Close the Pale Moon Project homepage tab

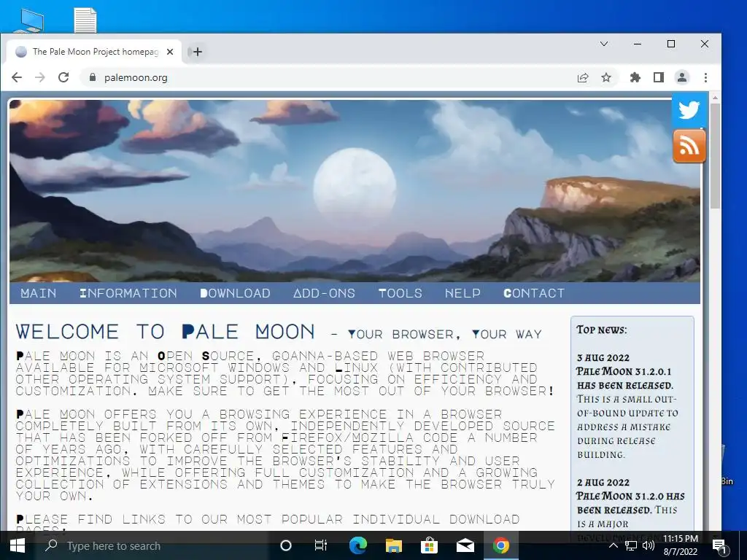pos(170,52)
